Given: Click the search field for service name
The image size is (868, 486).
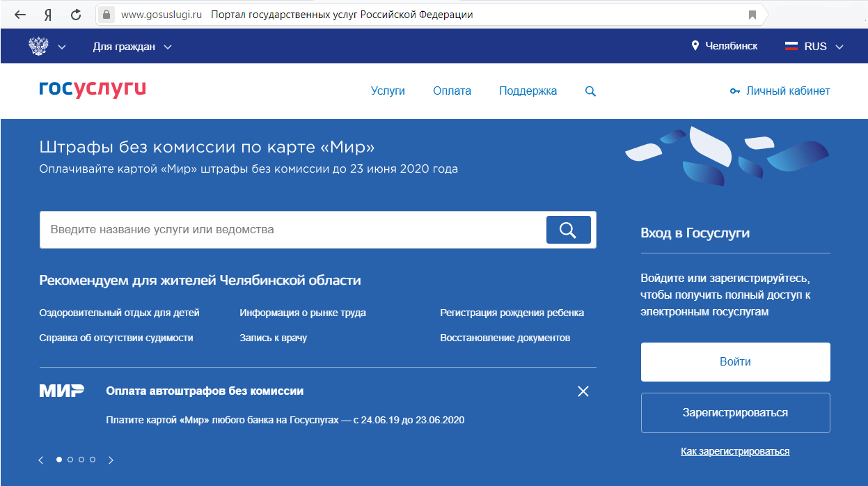Looking at the screenshot, I should [x=292, y=230].
